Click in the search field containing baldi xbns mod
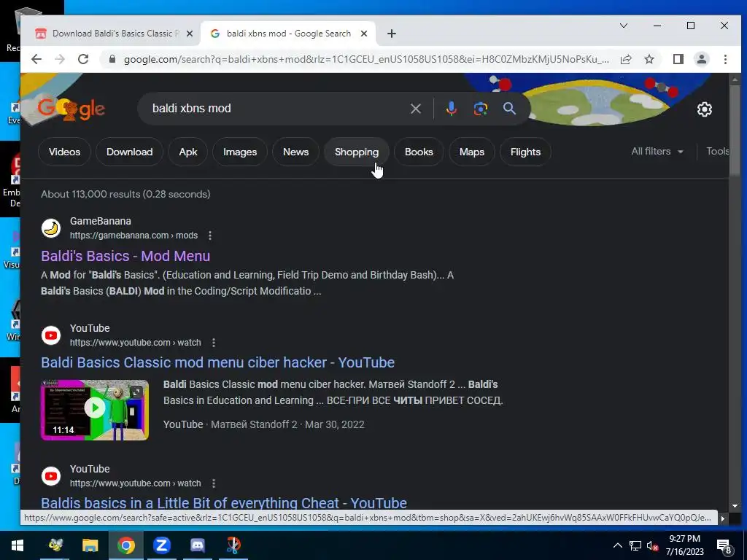The height and width of the screenshot is (560, 747). coord(276,109)
